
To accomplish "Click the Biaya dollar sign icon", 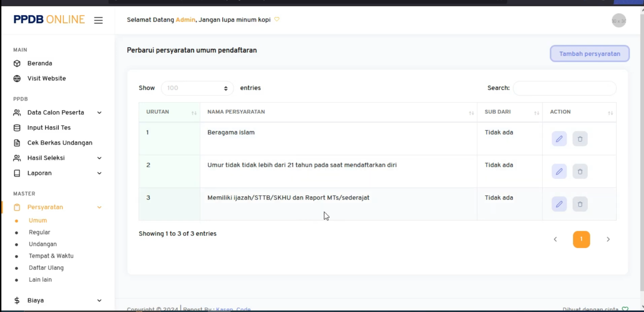I will tap(17, 300).
